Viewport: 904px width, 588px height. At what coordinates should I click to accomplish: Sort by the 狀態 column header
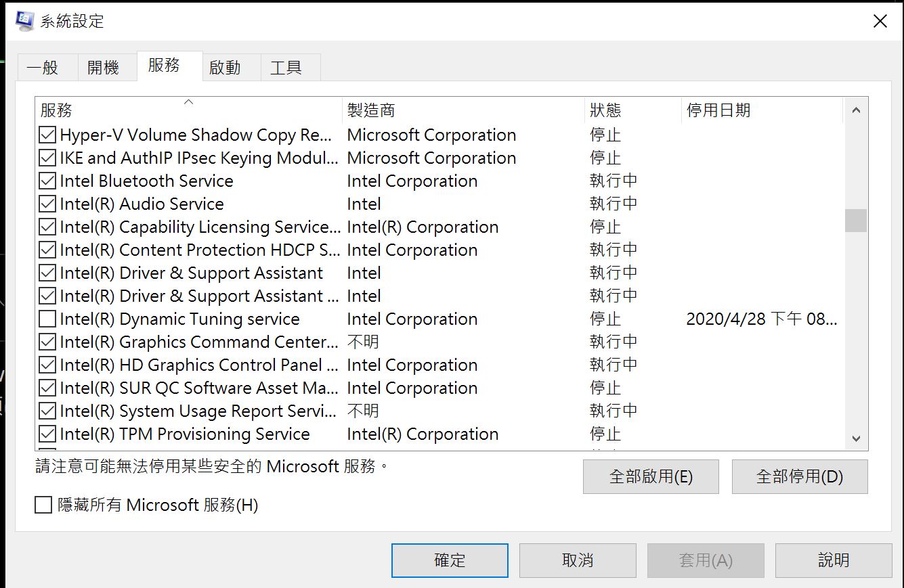pyautogui.click(x=633, y=110)
